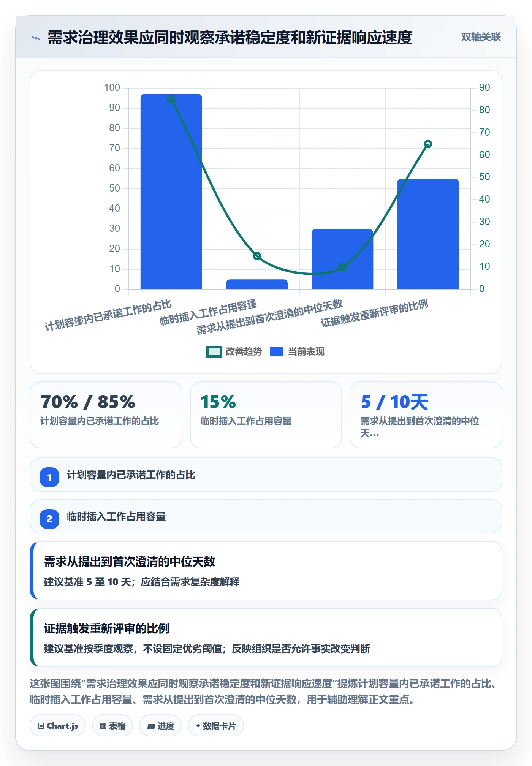Open the 15% data card
Viewport: 532px width, 766px height.
(266, 415)
